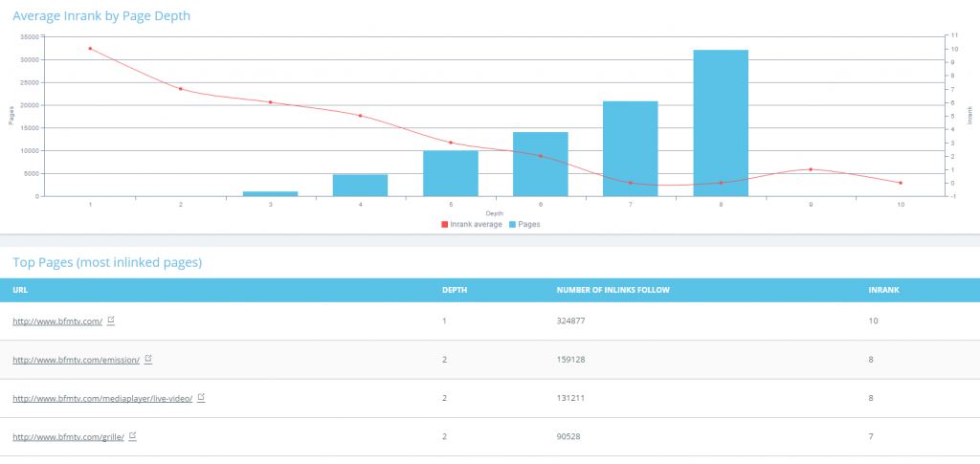Screen dimensions: 980x464
Task: Click depth value 1 in homepage row
Action: tap(444, 321)
